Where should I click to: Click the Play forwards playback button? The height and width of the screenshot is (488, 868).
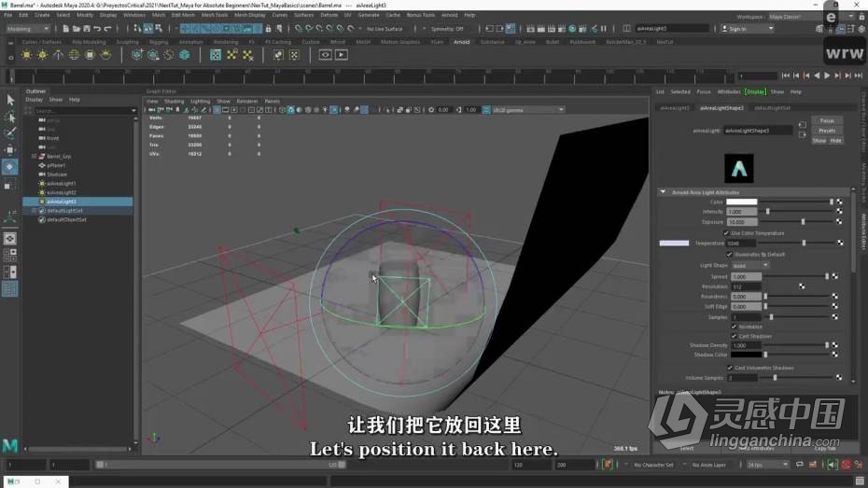[x=827, y=76]
